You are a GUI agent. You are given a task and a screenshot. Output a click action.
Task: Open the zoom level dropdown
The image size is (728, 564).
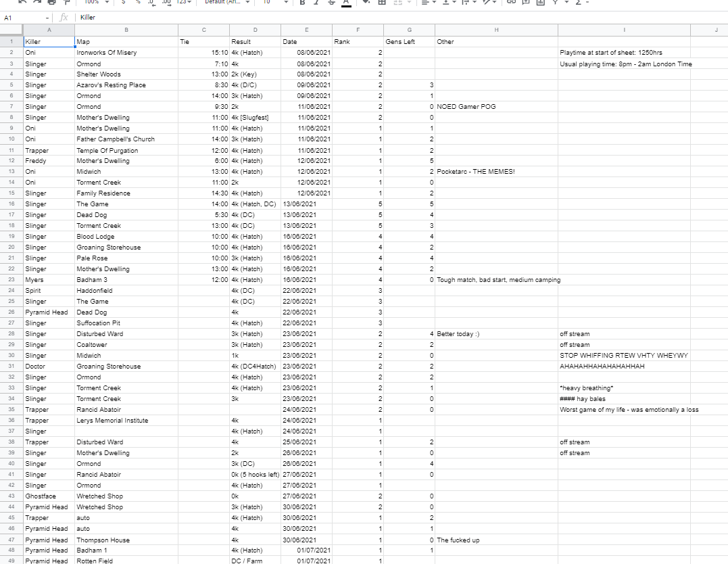[x=96, y=2]
